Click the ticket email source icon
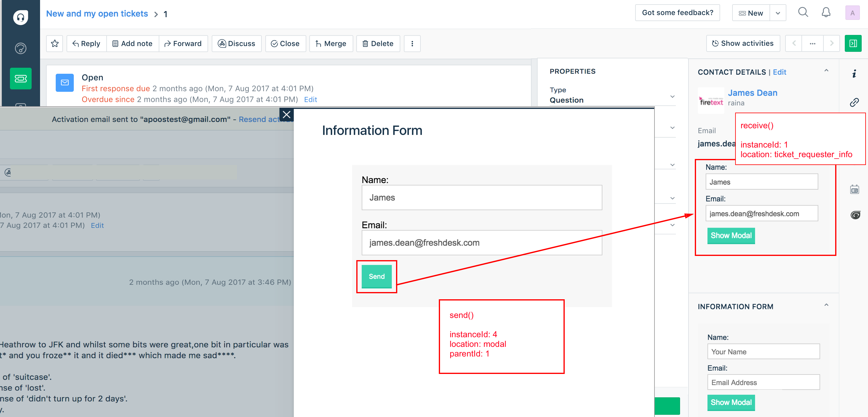The height and width of the screenshot is (417, 868). [x=65, y=82]
